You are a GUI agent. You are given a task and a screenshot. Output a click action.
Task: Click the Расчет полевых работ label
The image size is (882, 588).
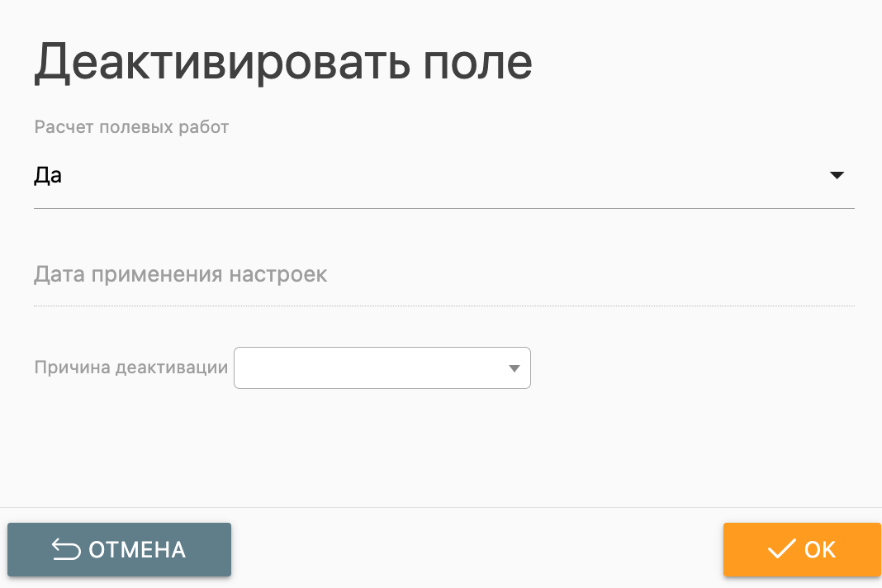point(131,127)
